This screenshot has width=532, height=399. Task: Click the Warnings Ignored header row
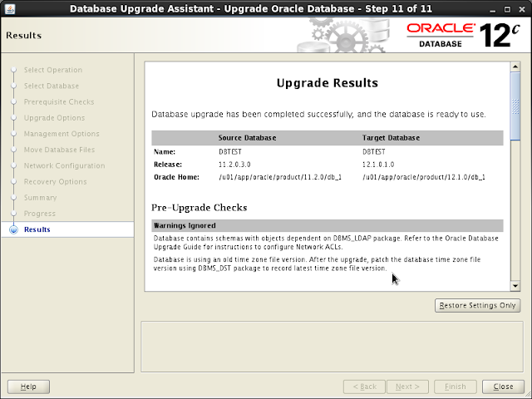(x=327, y=225)
